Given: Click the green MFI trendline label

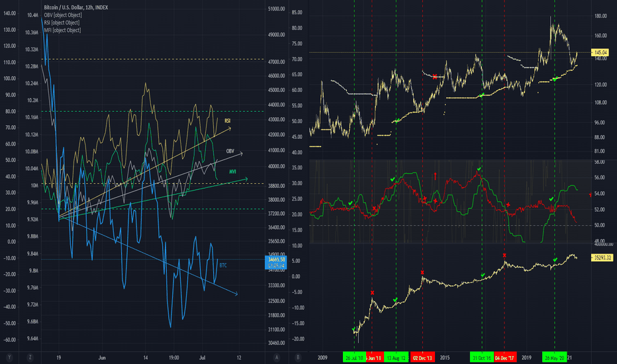Looking at the screenshot, I should pos(232,171).
